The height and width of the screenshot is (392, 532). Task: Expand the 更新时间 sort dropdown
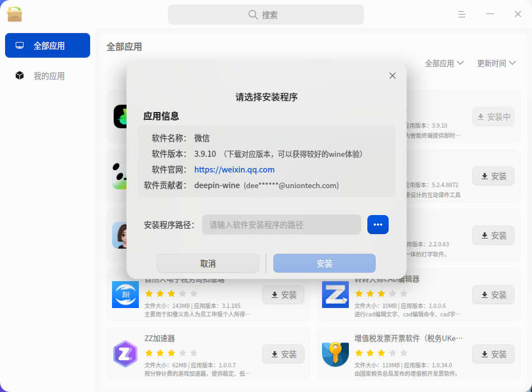pyautogui.click(x=496, y=63)
